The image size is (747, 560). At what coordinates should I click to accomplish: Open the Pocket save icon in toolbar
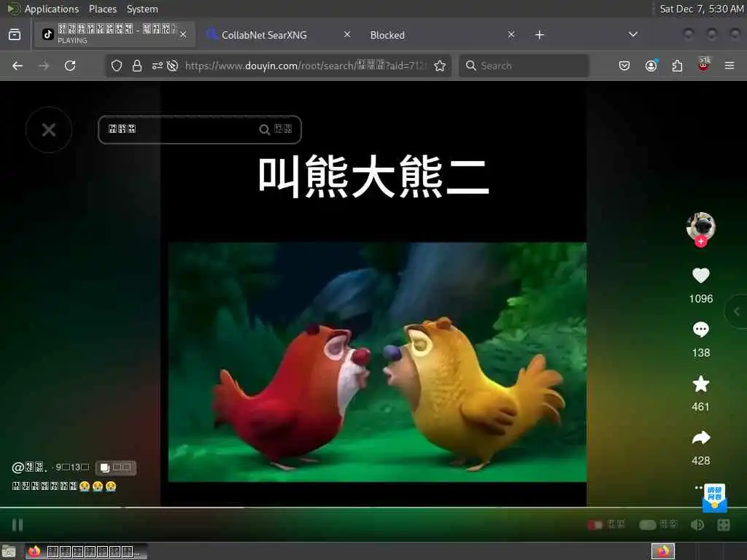pyautogui.click(x=624, y=66)
